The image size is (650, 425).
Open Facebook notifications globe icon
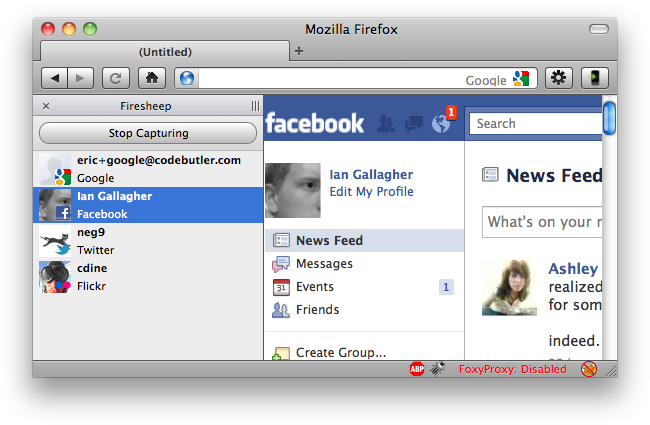tap(441, 123)
